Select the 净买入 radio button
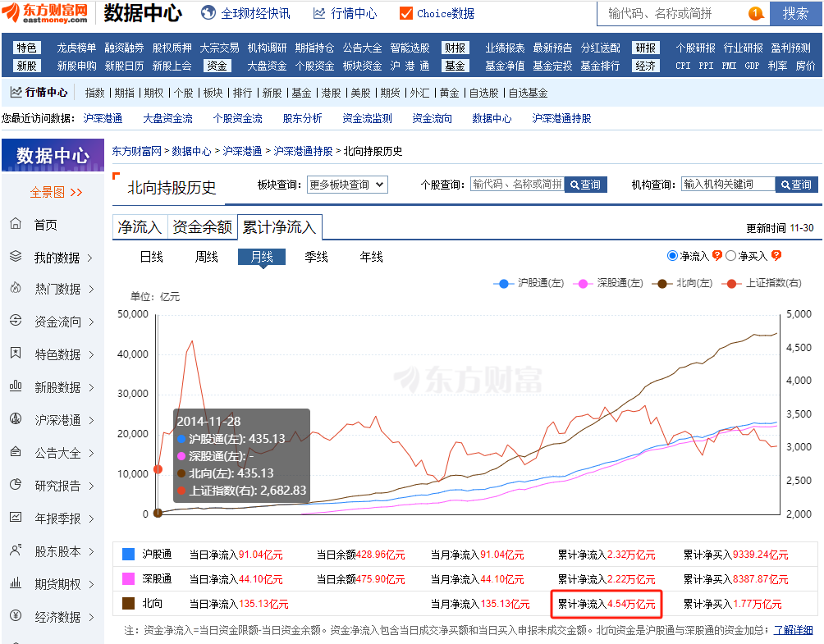The height and width of the screenshot is (644, 824). 730,256
